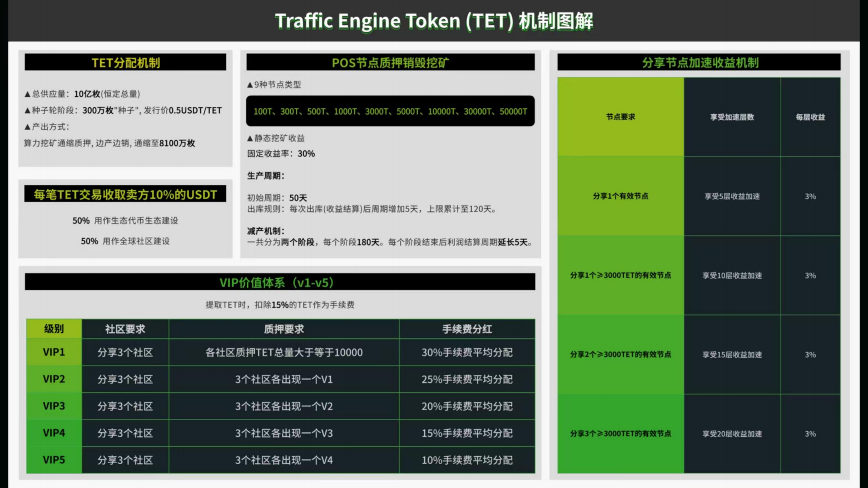Click the '3个社区各出现一个V3' cell
The image size is (868, 488).
point(284,433)
